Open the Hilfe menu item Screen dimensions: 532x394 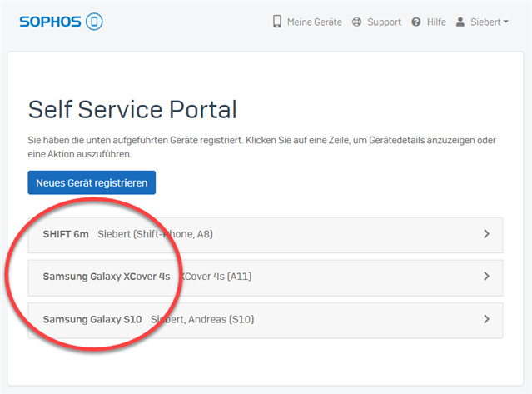[x=436, y=22]
